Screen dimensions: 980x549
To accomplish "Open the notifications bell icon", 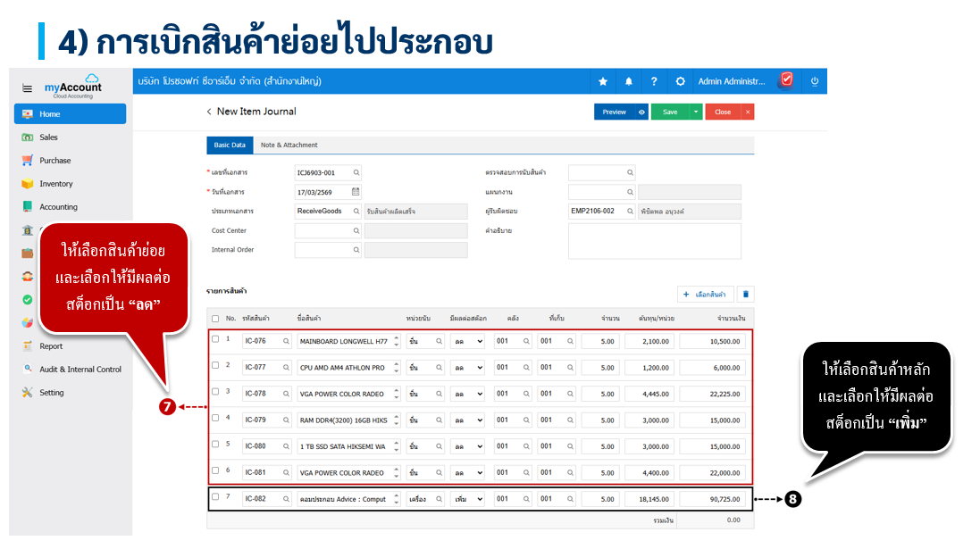I will tap(629, 81).
